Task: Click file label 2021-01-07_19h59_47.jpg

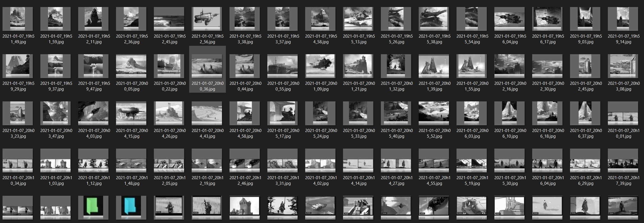Action: [94, 86]
